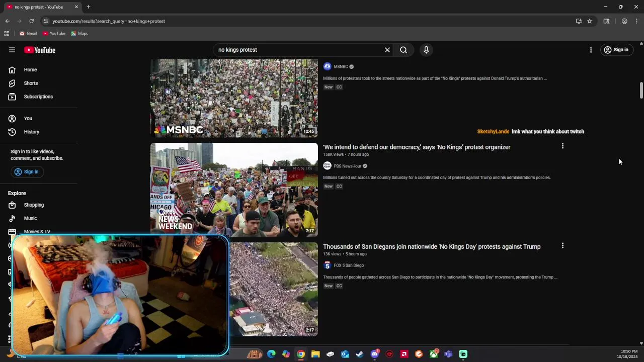This screenshot has width=644, height=362.
Task: Click the YouTube logo
Action: [x=40, y=50]
